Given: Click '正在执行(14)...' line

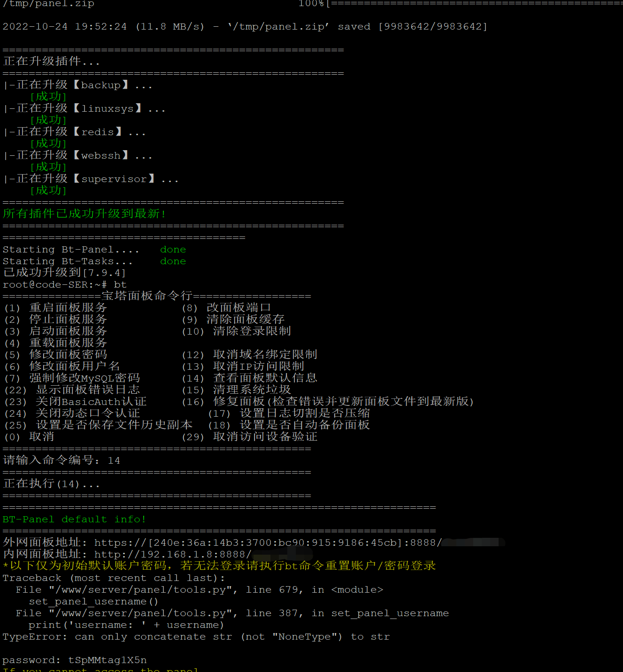Looking at the screenshot, I should click(51, 484).
